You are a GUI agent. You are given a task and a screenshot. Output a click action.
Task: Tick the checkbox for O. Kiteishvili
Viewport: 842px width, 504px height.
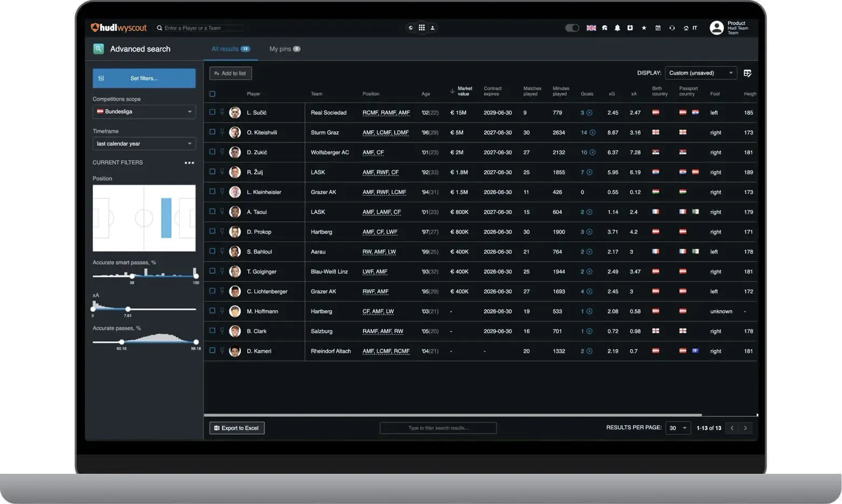pyautogui.click(x=212, y=132)
